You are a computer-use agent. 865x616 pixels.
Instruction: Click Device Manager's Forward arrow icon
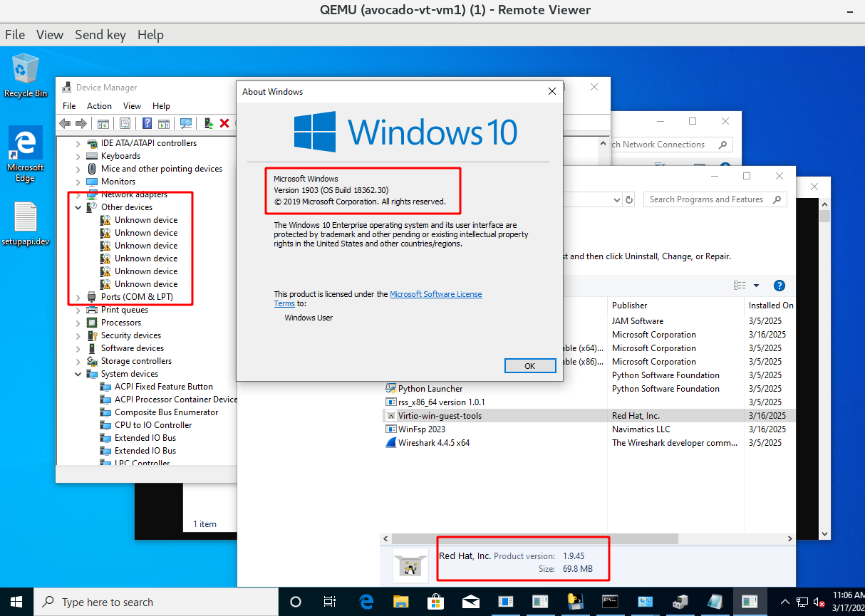click(81, 123)
